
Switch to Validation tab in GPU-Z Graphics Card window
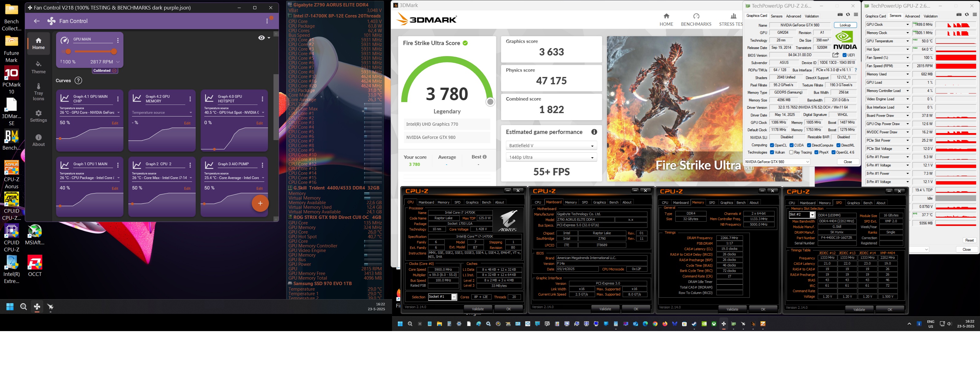tap(812, 16)
